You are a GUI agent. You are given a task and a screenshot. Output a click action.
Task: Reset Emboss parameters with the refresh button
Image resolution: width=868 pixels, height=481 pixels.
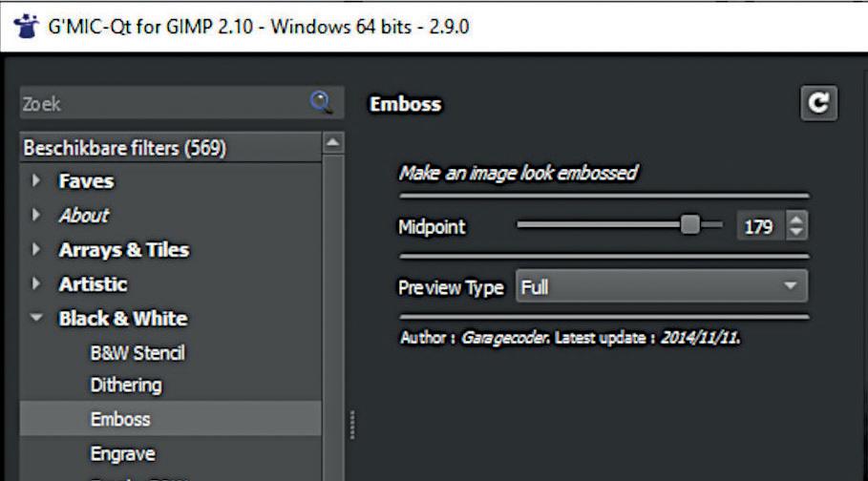(x=818, y=103)
